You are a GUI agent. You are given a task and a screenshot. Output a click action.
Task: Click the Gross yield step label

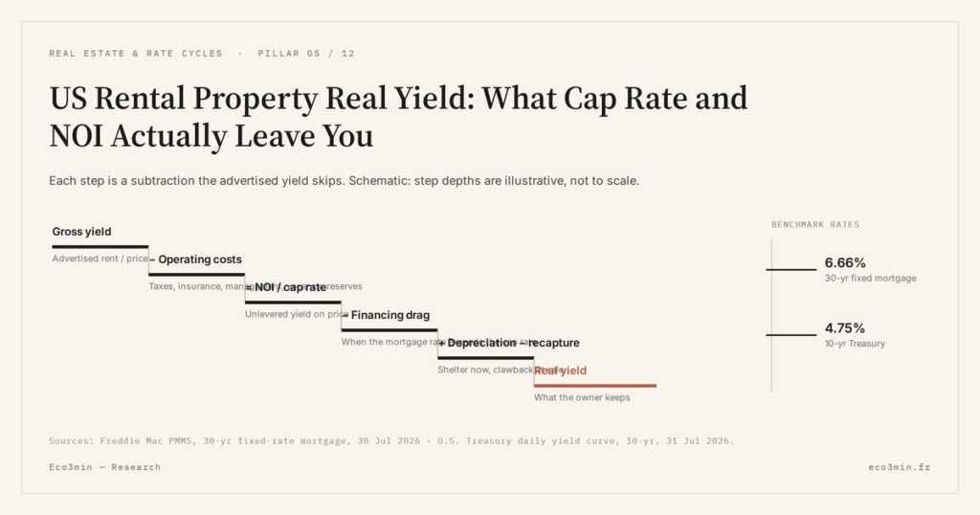(82, 232)
